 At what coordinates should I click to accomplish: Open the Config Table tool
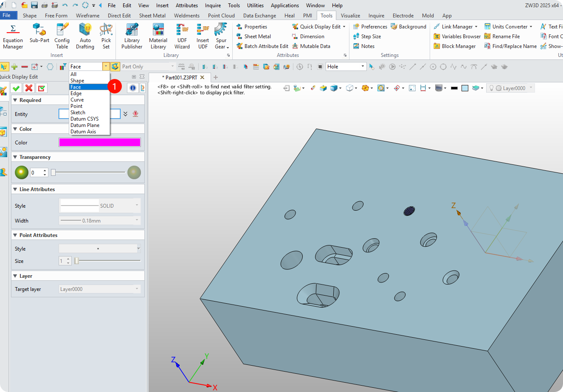point(62,36)
